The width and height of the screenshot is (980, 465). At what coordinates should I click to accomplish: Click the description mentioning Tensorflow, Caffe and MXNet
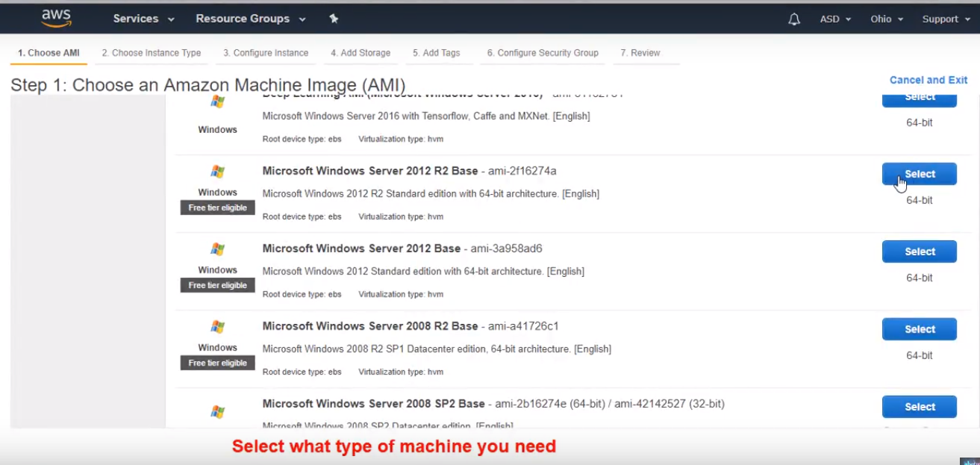pos(426,116)
